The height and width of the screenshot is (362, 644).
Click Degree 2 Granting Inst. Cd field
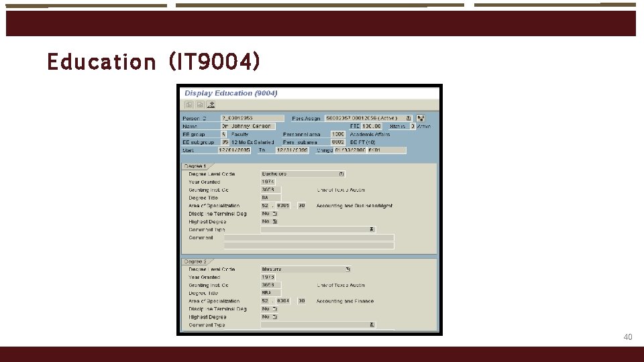point(270,286)
